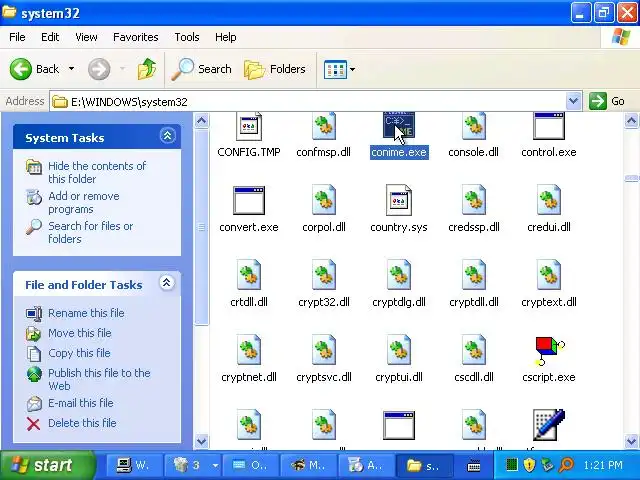Select the crypt32.dll file icon
This screenshot has width=640, height=480.
tap(324, 275)
